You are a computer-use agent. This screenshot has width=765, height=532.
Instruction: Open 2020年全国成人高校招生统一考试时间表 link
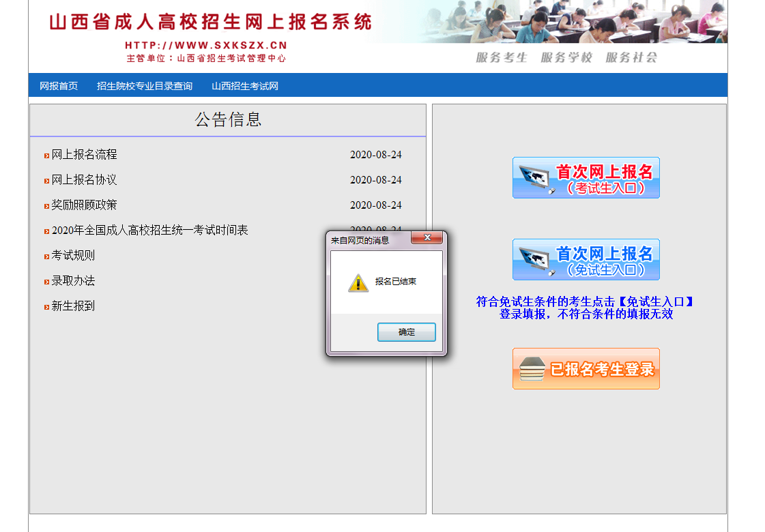click(x=150, y=231)
